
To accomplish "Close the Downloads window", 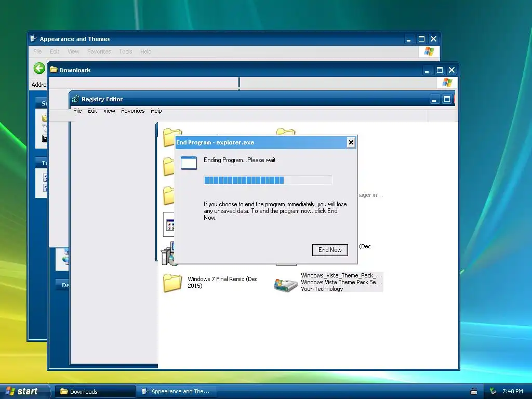I will (451, 70).
